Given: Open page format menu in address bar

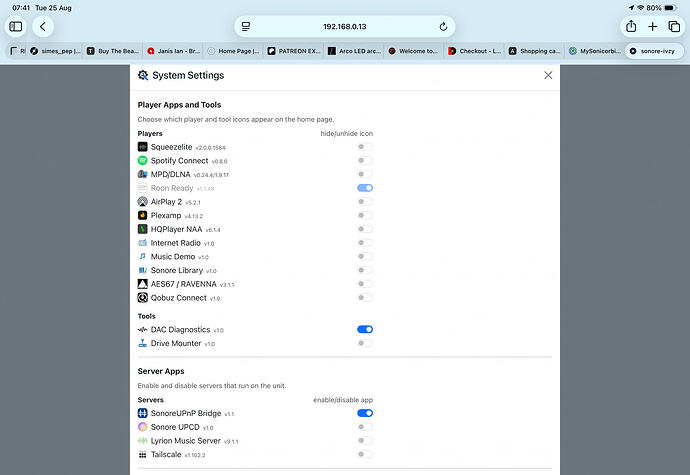Looking at the screenshot, I should tap(246, 26).
